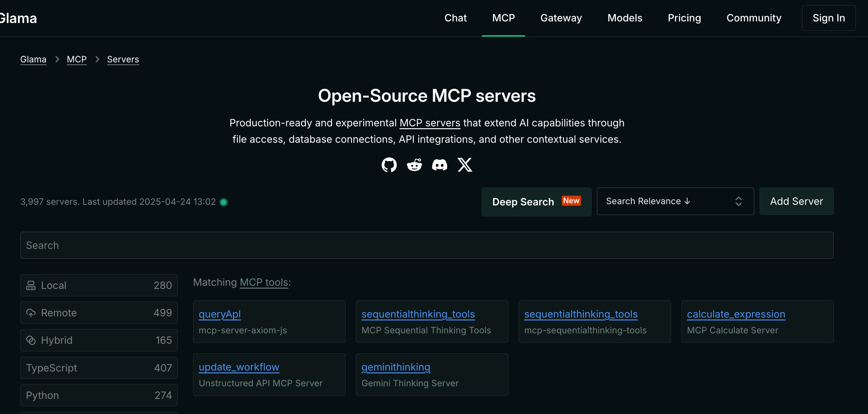This screenshot has width=868, height=414.
Task: Click the 'Open-Source MCP servers' heading
Action: click(426, 95)
